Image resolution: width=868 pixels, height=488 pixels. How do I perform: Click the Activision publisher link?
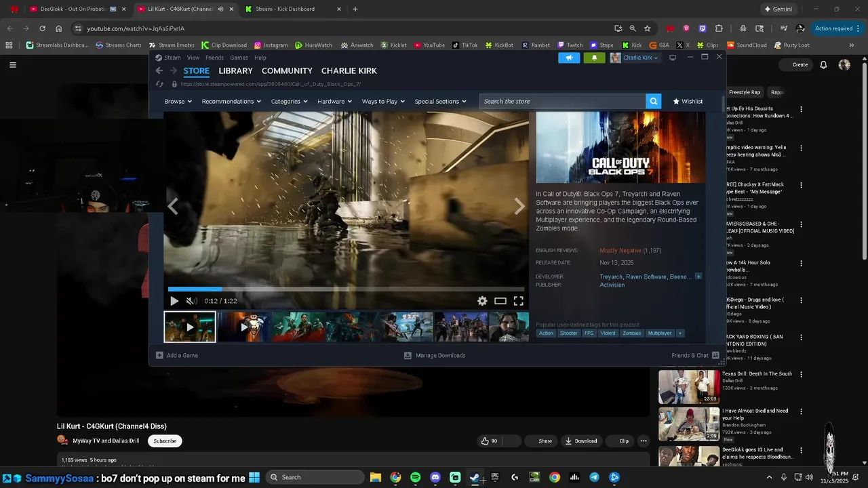pos(612,285)
